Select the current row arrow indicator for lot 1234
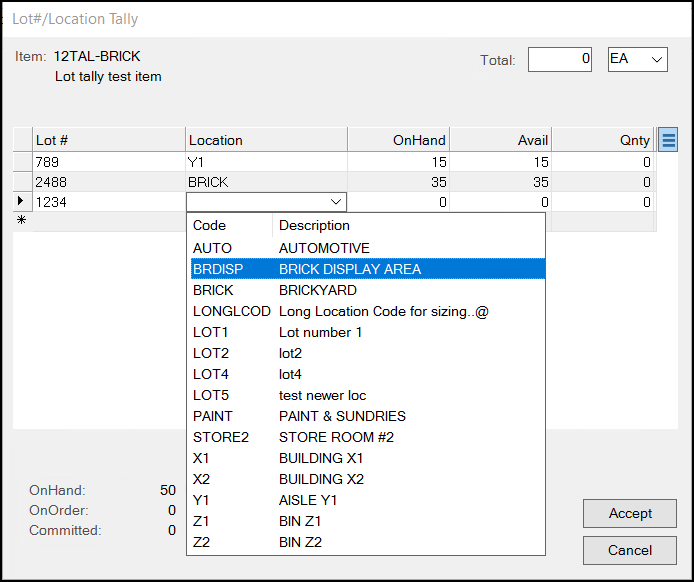Viewport: 694px width, 582px height. pyautogui.click(x=20, y=201)
